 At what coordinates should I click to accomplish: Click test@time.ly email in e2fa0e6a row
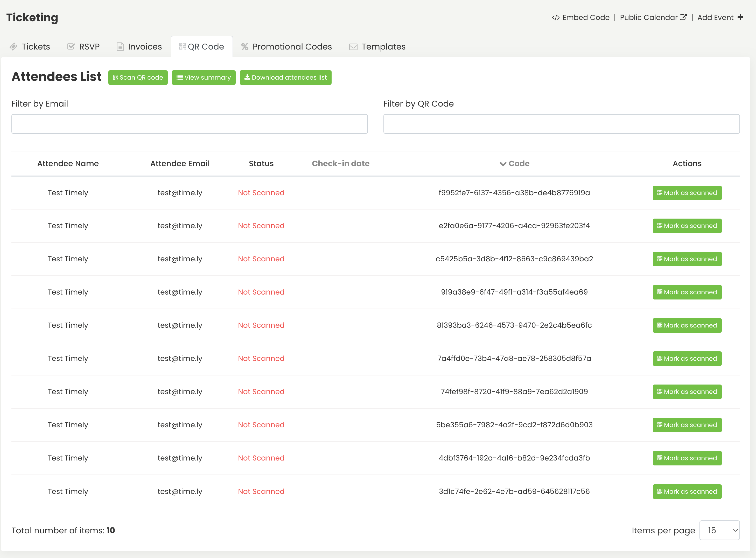click(180, 226)
